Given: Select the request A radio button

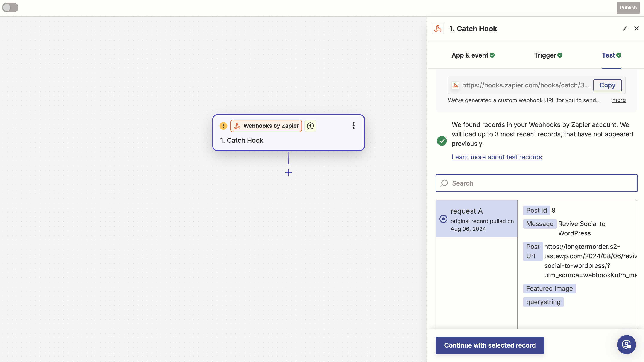Looking at the screenshot, I should [x=443, y=219].
